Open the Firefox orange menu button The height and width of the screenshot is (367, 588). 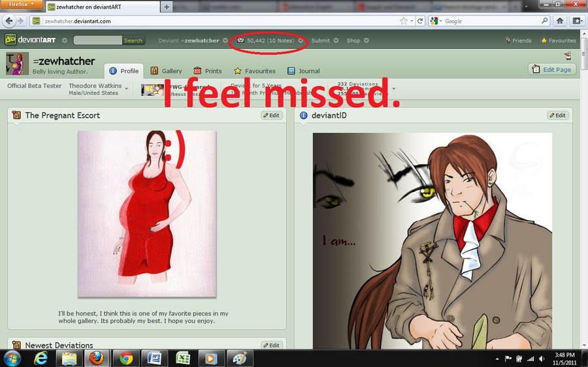22,5
